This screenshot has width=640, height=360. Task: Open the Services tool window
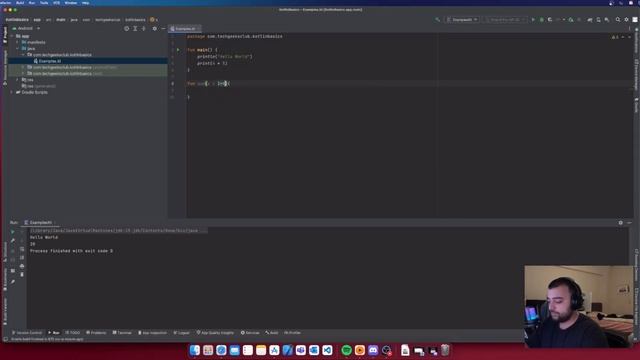coord(250,333)
